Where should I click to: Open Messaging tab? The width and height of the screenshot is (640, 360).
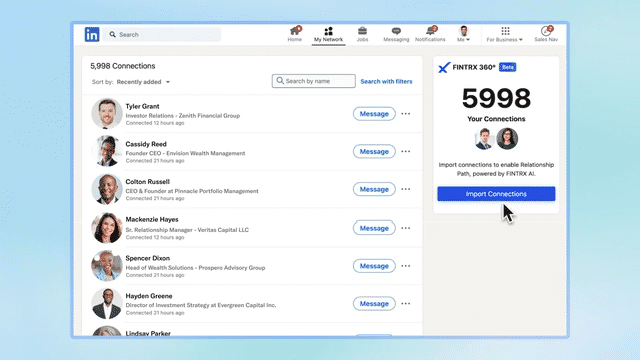tap(396, 34)
